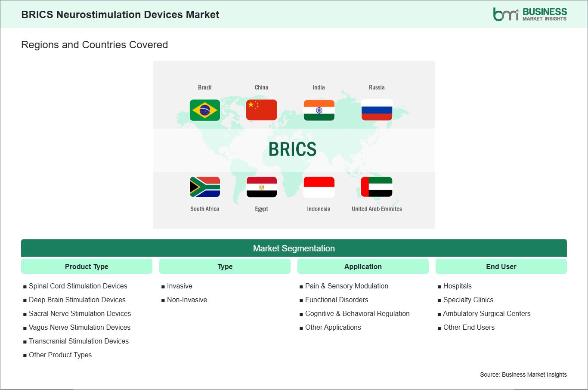Click the Egypt flag icon
The height and width of the screenshot is (390, 588).
[262, 187]
